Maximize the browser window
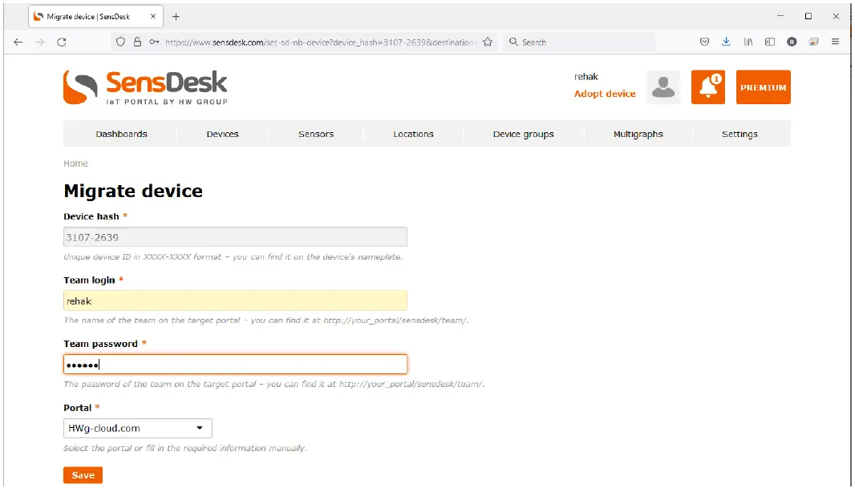This screenshot has height=504, width=855. tap(808, 16)
